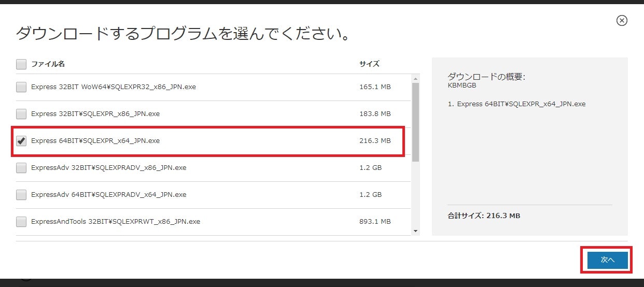Viewport: 644px width, 287px height.
Task: Toggle the select-all ファイル名 header checkbox
Action: tap(21, 64)
